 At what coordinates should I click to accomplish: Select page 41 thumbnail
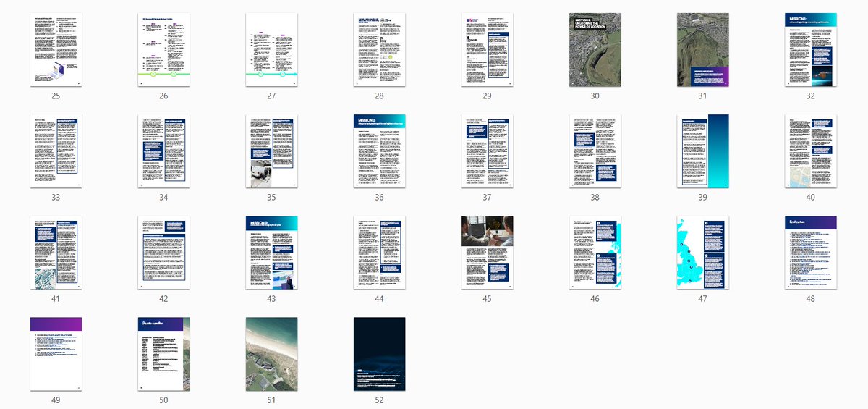tap(56, 253)
